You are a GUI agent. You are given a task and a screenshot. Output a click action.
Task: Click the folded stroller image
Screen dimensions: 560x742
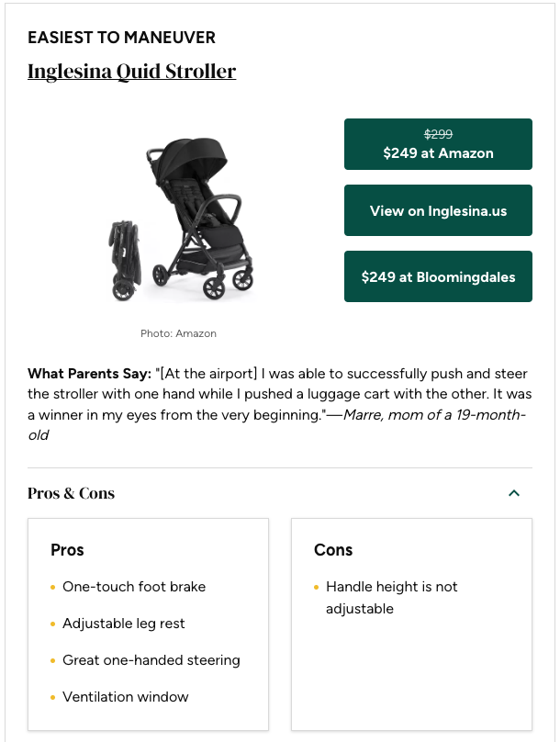point(123,260)
